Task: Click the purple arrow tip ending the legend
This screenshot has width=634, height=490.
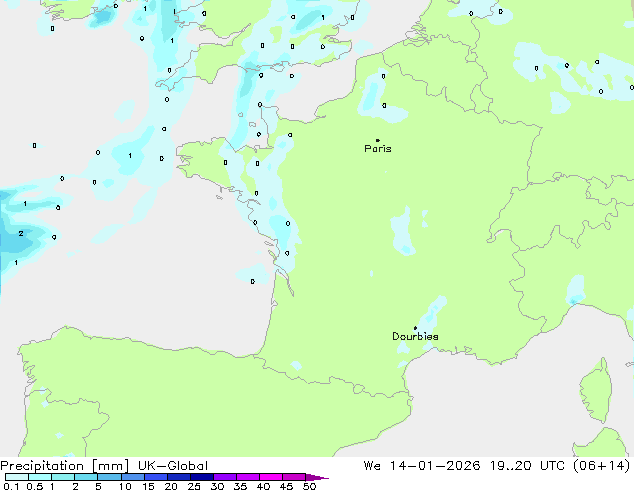Action: [x=317, y=477]
